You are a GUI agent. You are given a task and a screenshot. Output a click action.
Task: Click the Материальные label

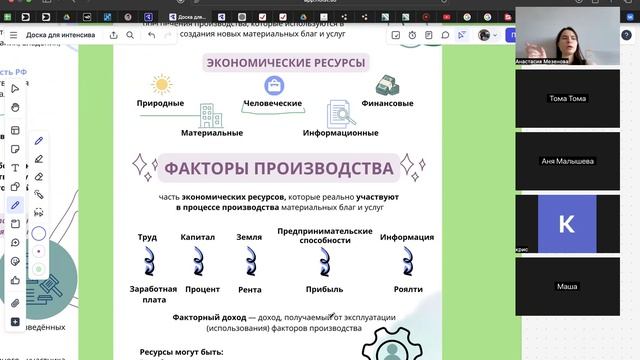tap(212, 133)
